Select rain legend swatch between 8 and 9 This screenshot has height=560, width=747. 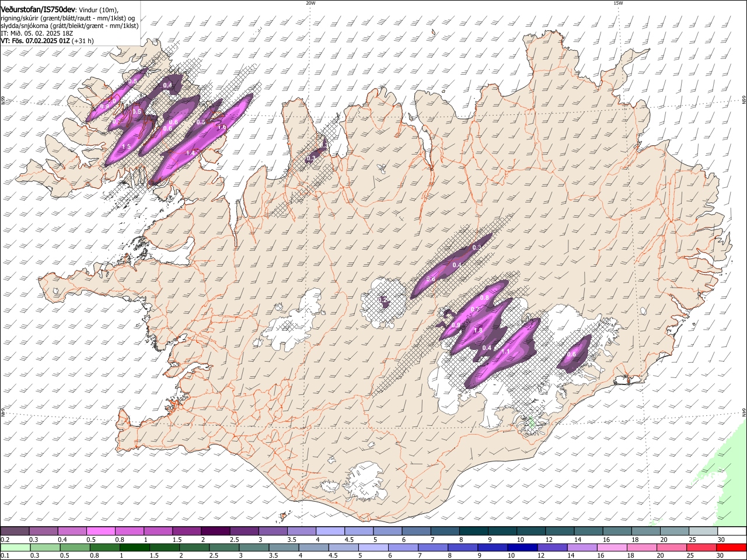click(463, 547)
